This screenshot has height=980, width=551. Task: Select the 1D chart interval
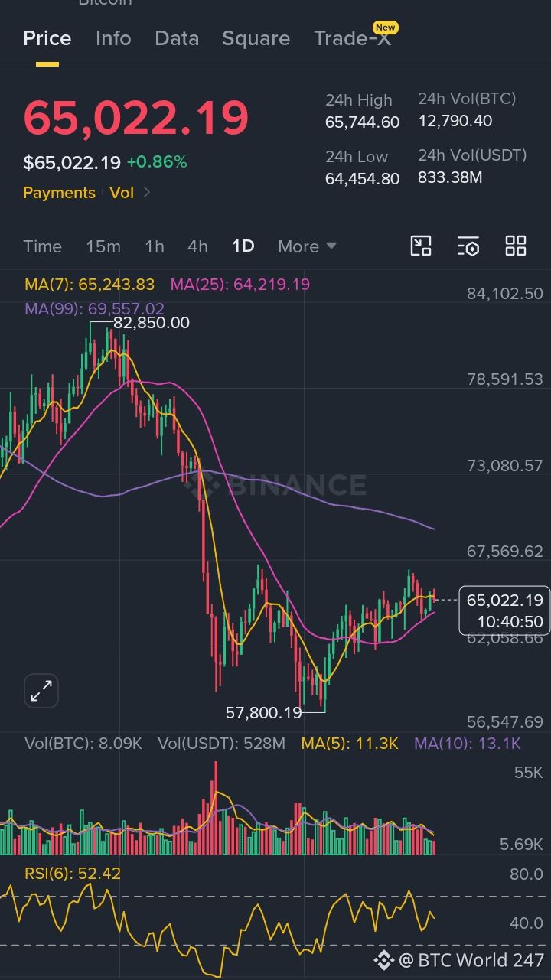coord(243,246)
